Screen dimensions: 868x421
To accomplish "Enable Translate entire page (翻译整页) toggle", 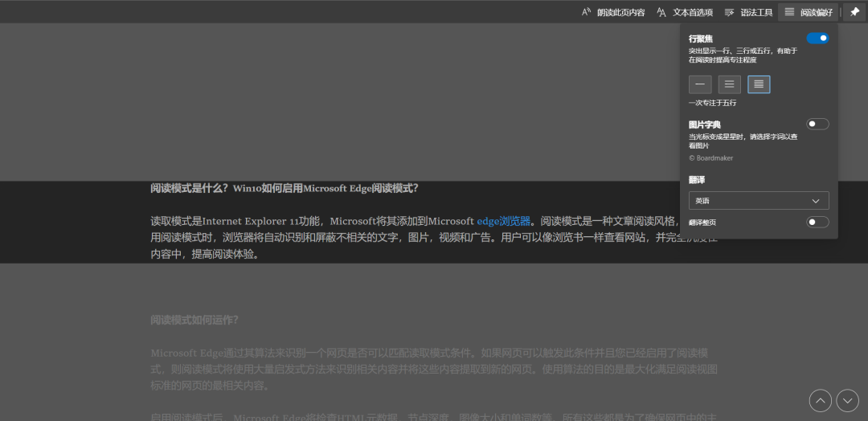I will [x=817, y=222].
